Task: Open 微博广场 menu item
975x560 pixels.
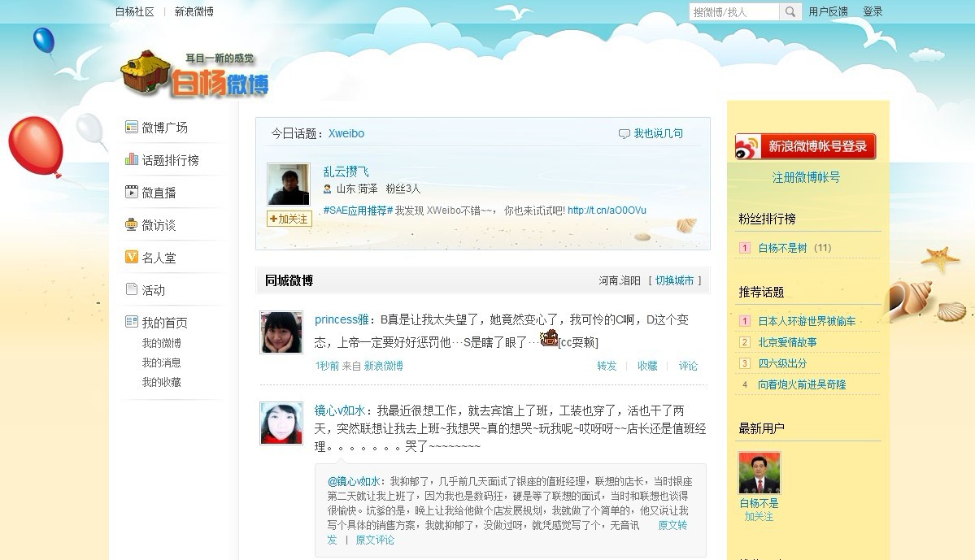Action: [x=165, y=128]
